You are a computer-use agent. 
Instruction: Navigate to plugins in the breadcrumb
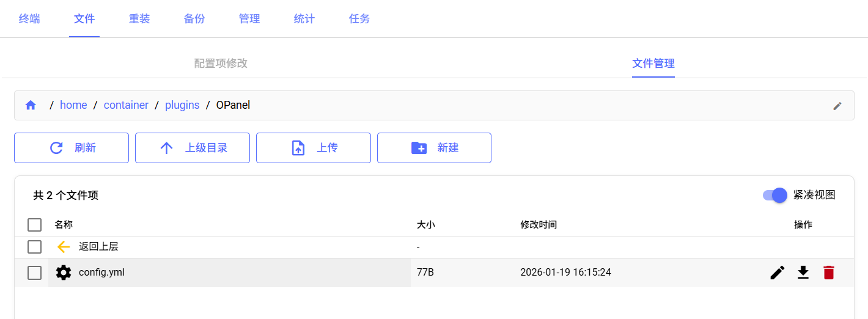tap(182, 105)
